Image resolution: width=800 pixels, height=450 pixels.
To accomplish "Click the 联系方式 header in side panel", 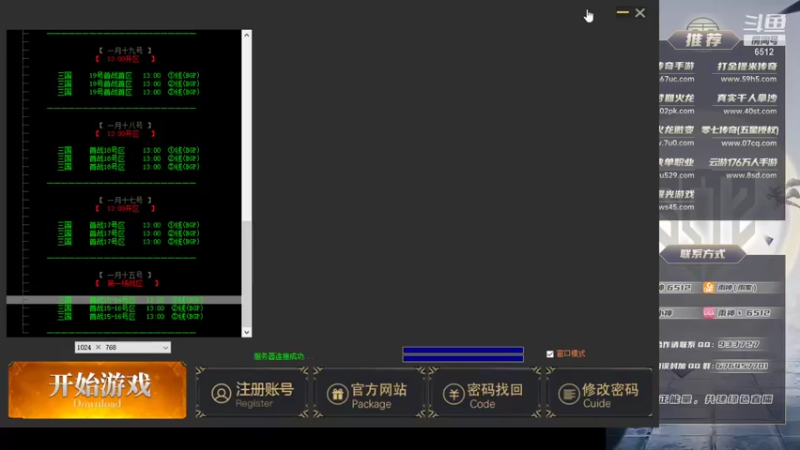I will coord(703,254).
